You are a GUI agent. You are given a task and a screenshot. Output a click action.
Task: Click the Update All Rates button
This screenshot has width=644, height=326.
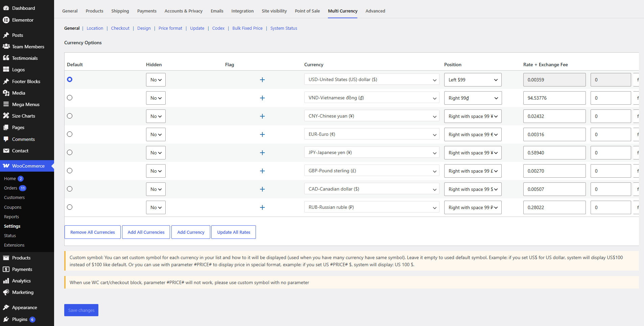(x=234, y=232)
